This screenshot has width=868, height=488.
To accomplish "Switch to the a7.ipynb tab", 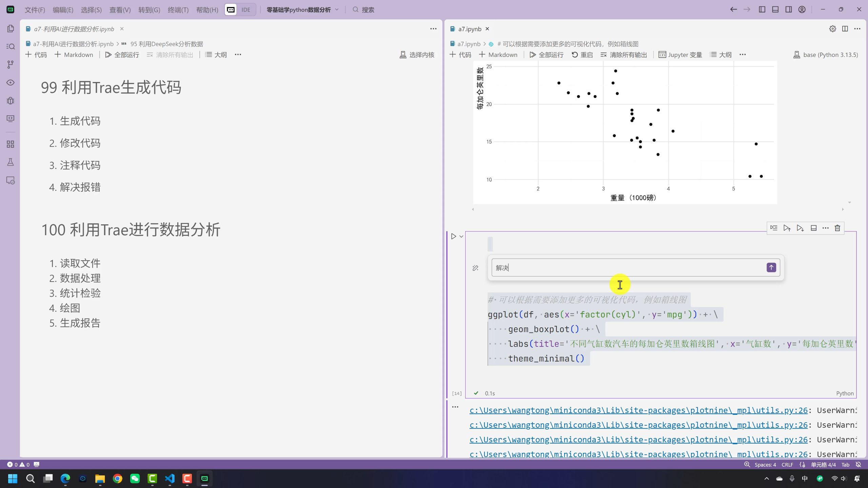I will (x=470, y=29).
